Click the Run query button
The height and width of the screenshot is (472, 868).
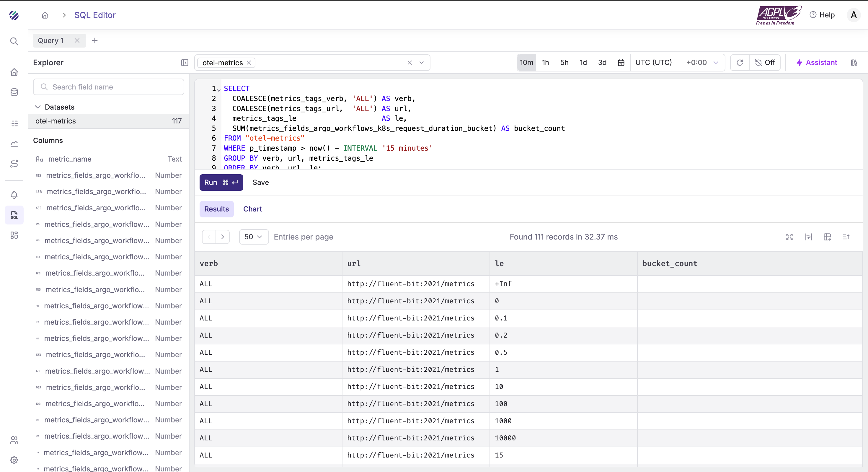(x=221, y=183)
